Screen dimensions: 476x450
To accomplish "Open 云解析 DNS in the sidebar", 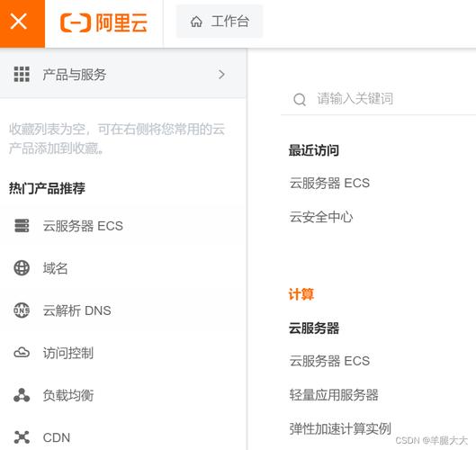I will 76,310.
